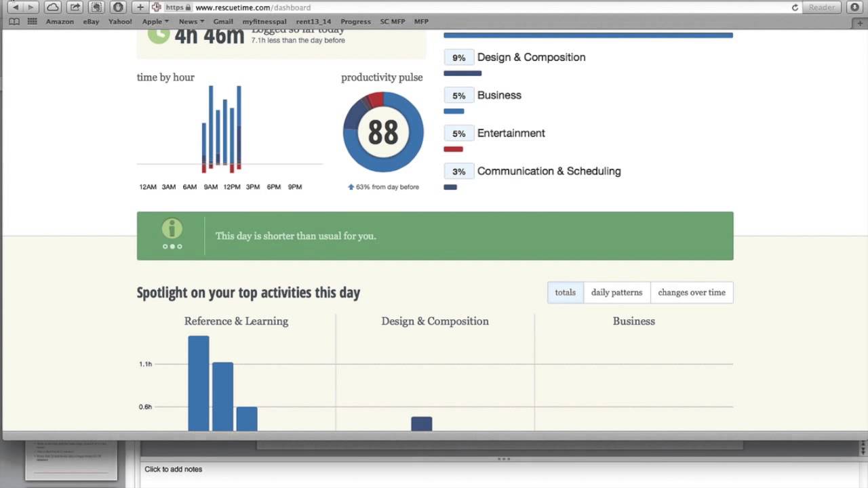Click "Click to add notes" in background window

click(x=173, y=469)
